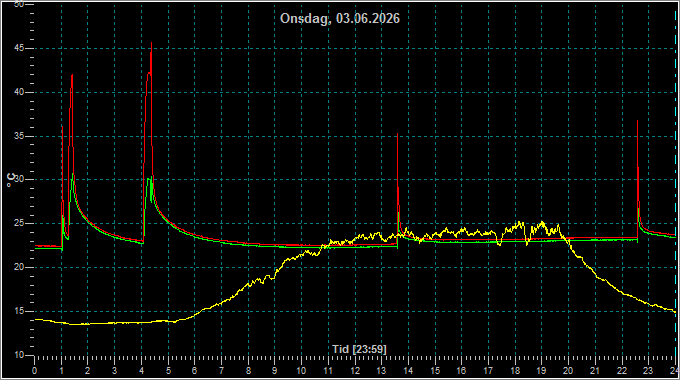Click the 45 value on the temperature axis
This screenshot has width=680, height=380.
coord(19,48)
